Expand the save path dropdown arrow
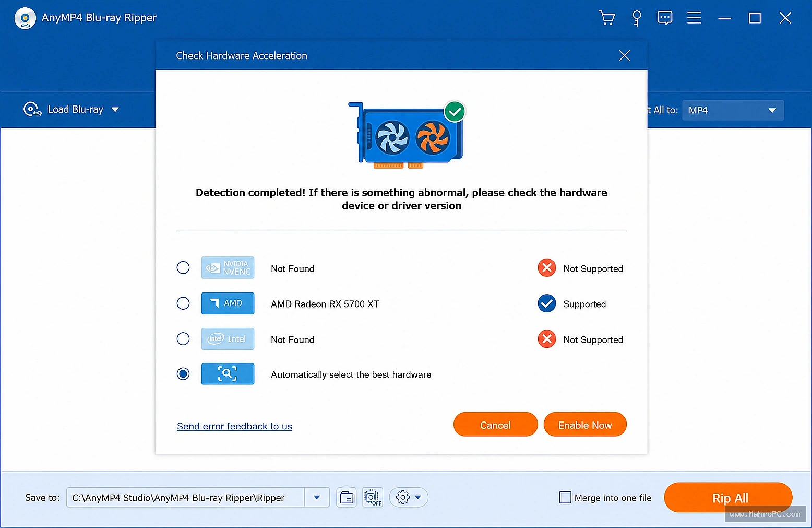 click(317, 498)
